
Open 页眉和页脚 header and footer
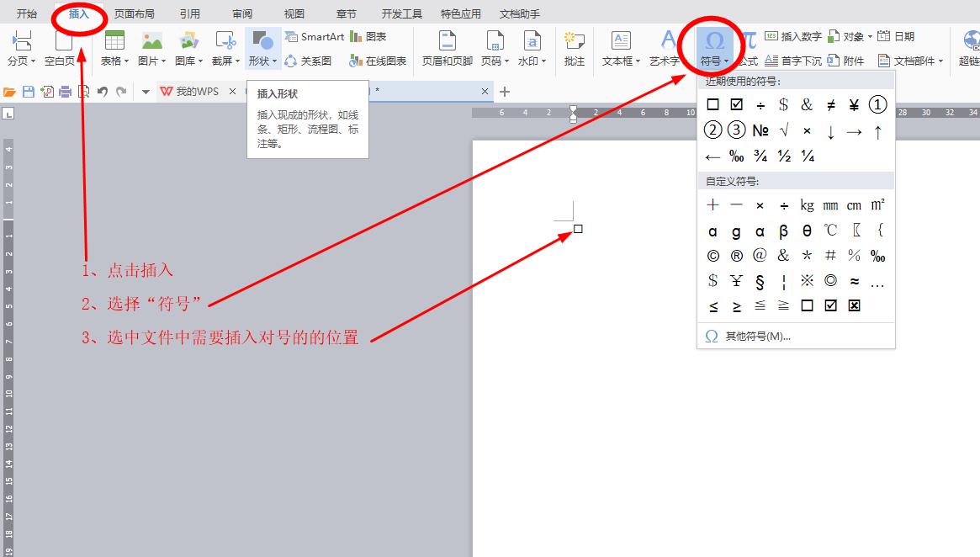click(x=447, y=49)
